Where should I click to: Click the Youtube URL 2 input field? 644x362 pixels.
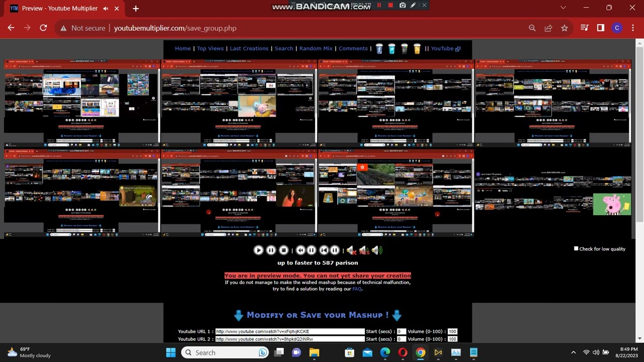(x=290, y=339)
